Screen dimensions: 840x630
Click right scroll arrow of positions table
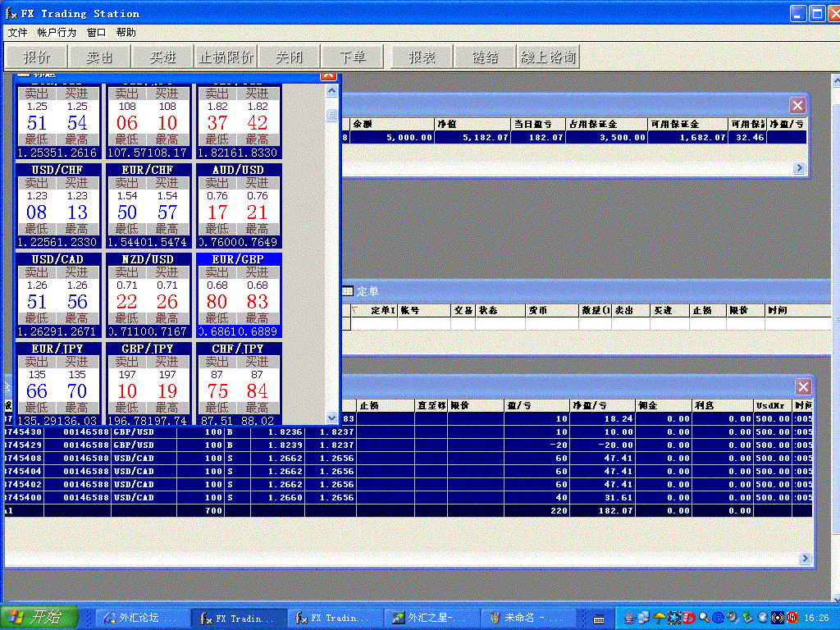coord(803,559)
